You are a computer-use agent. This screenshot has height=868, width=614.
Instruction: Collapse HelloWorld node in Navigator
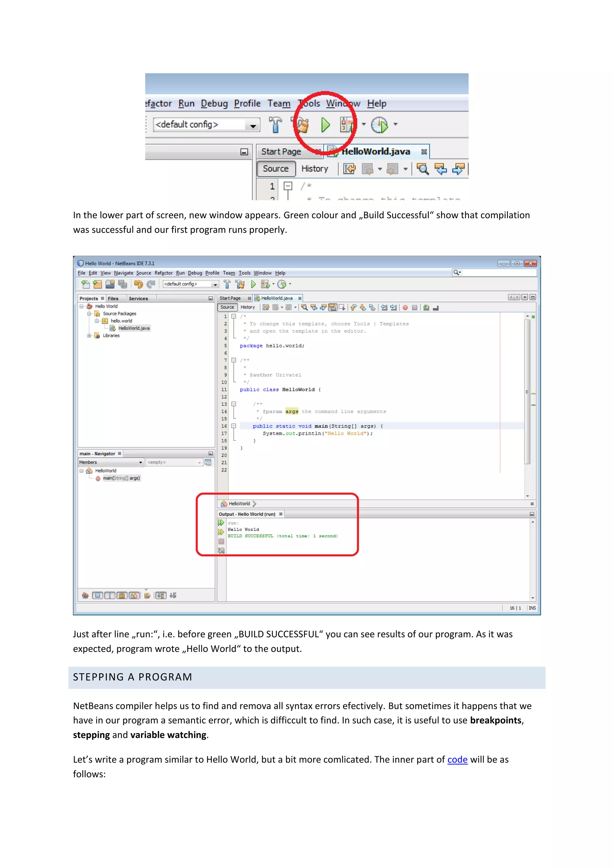(x=81, y=471)
